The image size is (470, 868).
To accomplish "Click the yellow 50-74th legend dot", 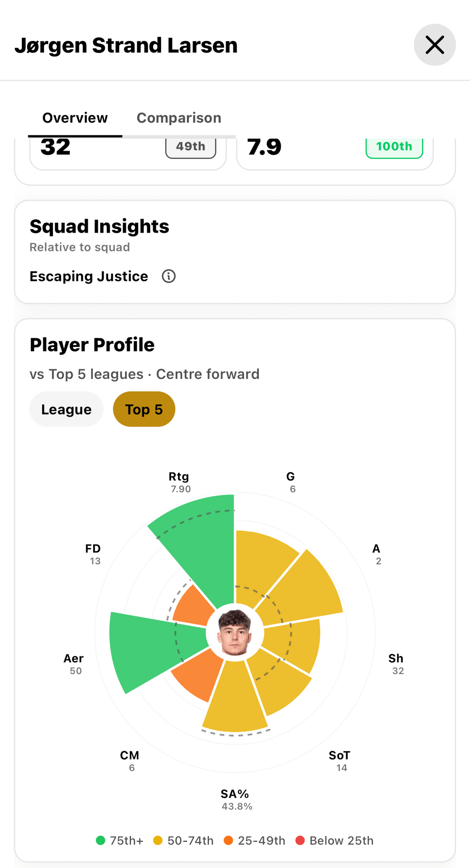I will pyautogui.click(x=158, y=841).
